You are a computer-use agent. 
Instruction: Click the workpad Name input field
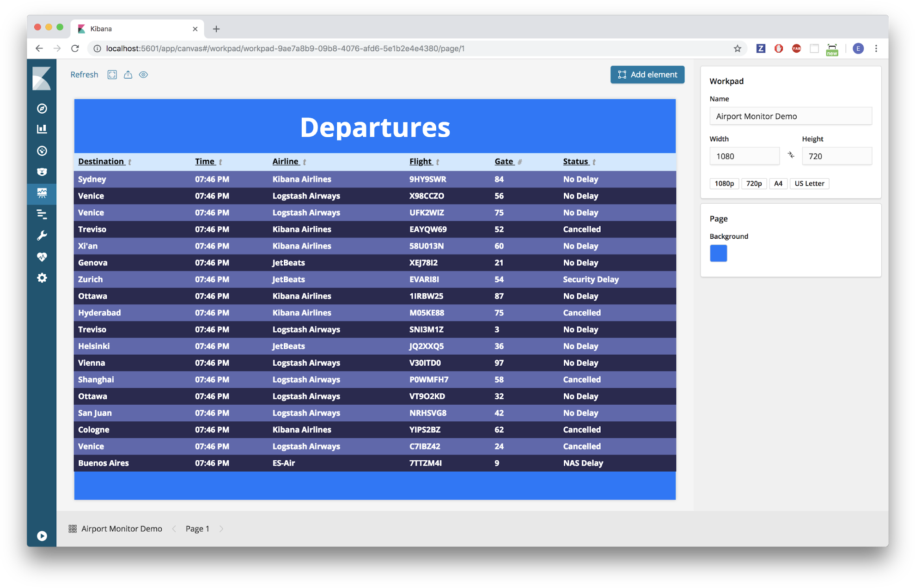coord(790,116)
